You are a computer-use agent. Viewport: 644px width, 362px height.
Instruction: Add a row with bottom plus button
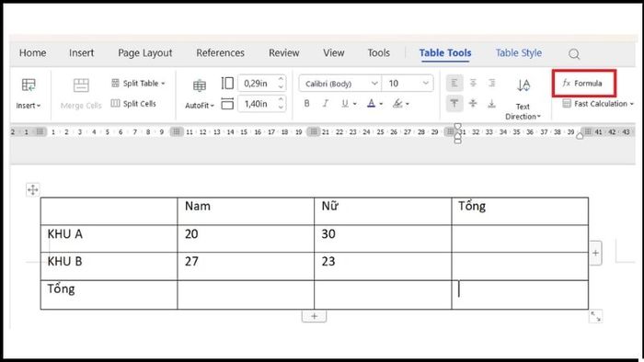(315, 316)
